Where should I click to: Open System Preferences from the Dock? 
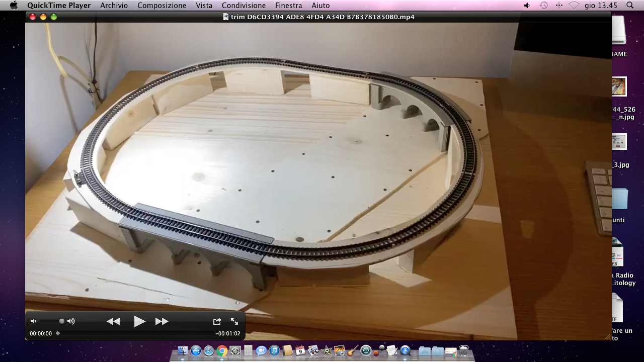click(x=235, y=350)
